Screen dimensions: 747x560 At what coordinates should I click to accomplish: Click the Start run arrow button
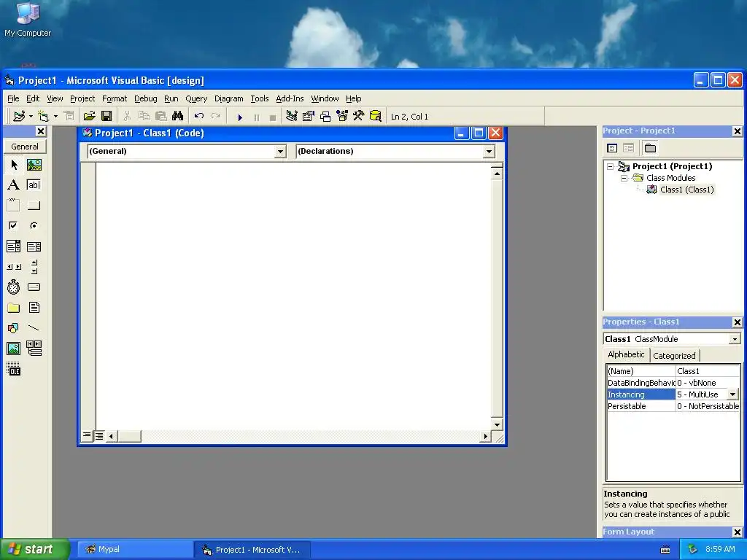(x=240, y=117)
